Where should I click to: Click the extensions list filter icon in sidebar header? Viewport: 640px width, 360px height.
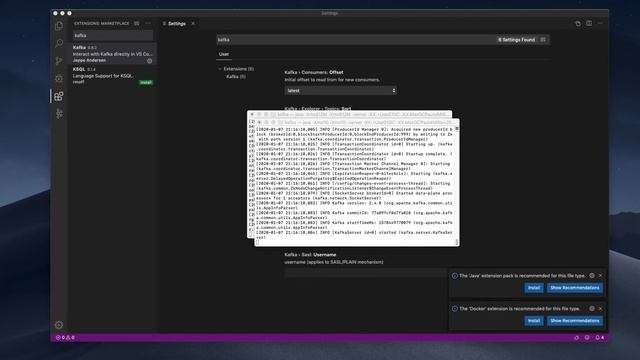pos(137,23)
